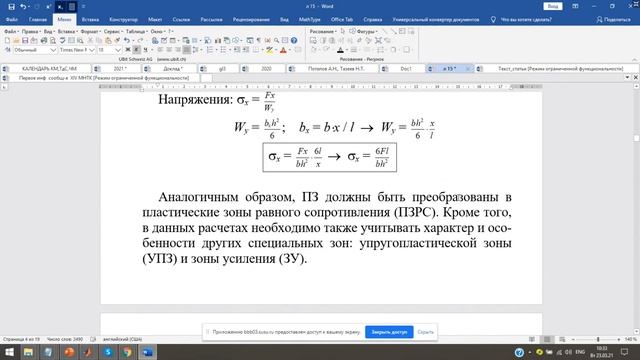
Task: Open the 'Главная' ribbon tab
Action: click(x=38, y=19)
